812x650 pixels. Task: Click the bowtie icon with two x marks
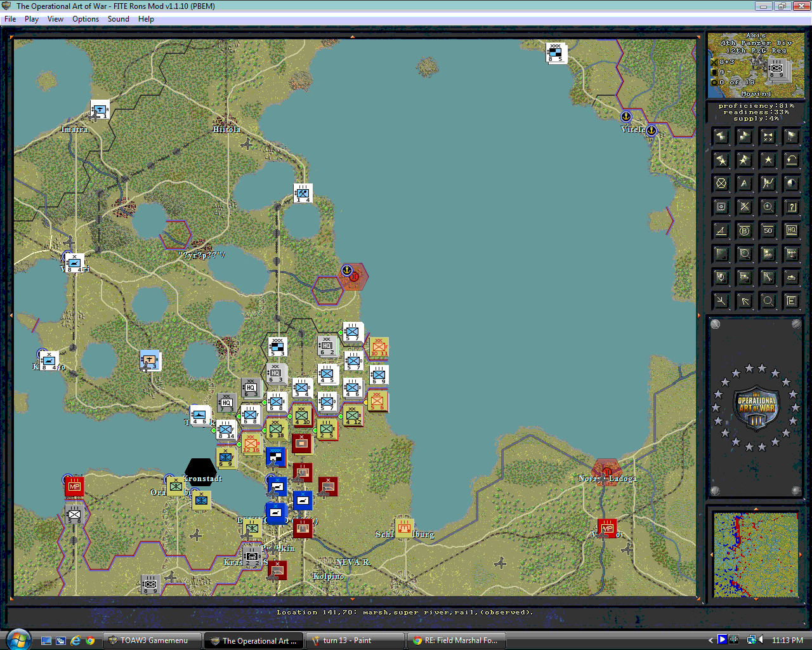[x=768, y=136]
